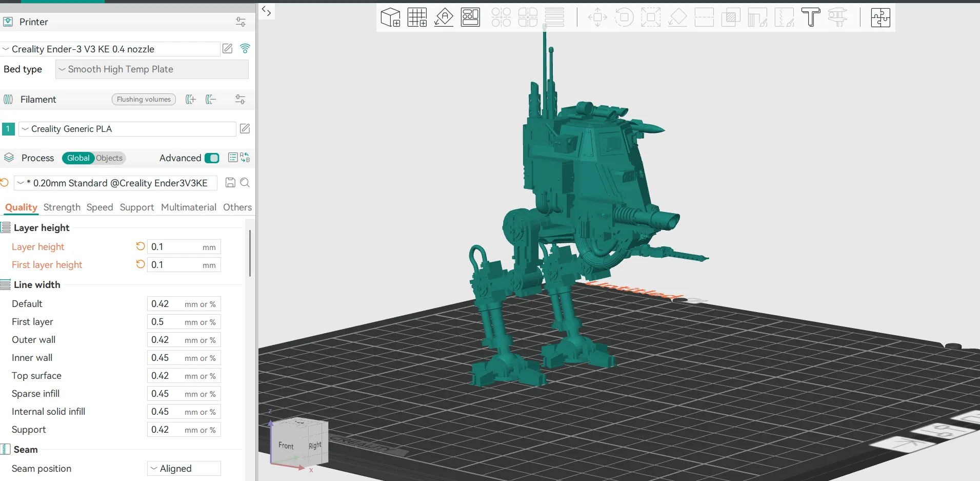Click the Outer wall line width field
980x481 pixels.
[x=184, y=340]
